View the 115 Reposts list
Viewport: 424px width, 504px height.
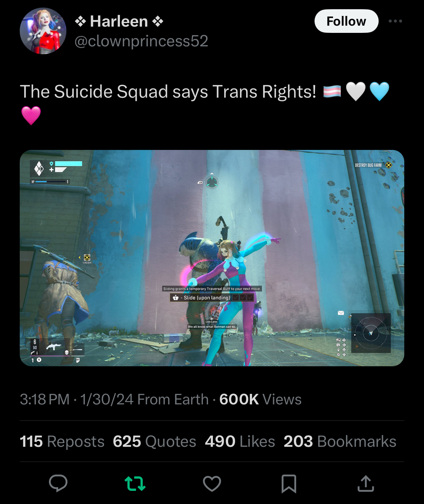pos(62,441)
